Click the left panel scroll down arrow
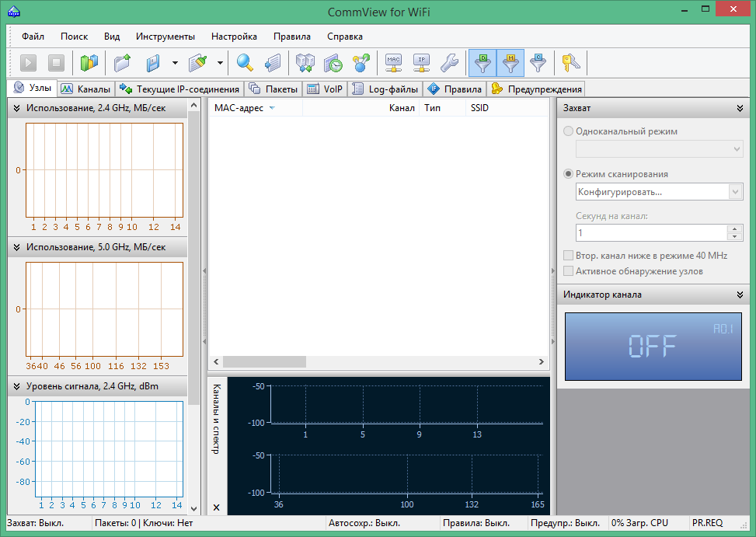The image size is (756, 537). point(193,508)
